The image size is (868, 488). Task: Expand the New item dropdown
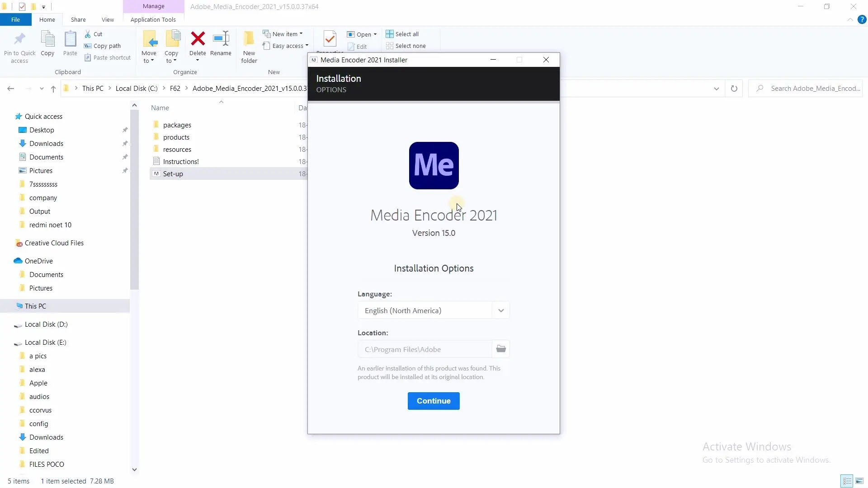(301, 34)
